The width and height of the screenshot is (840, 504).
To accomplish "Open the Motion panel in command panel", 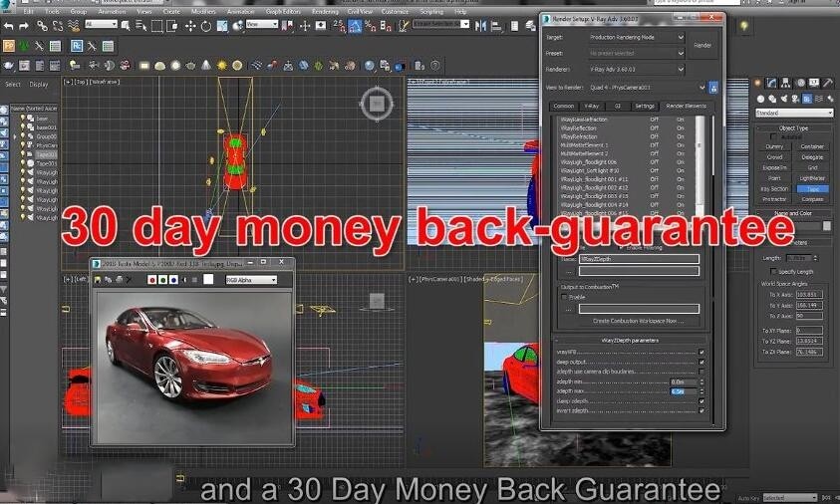I will pyautogui.click(x=800, y=83).
